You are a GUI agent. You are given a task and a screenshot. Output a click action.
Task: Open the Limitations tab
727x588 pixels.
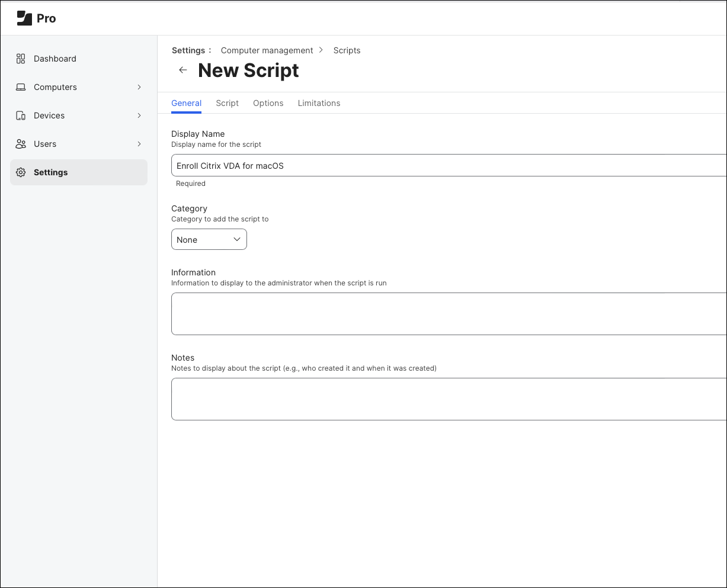point(319,103)
